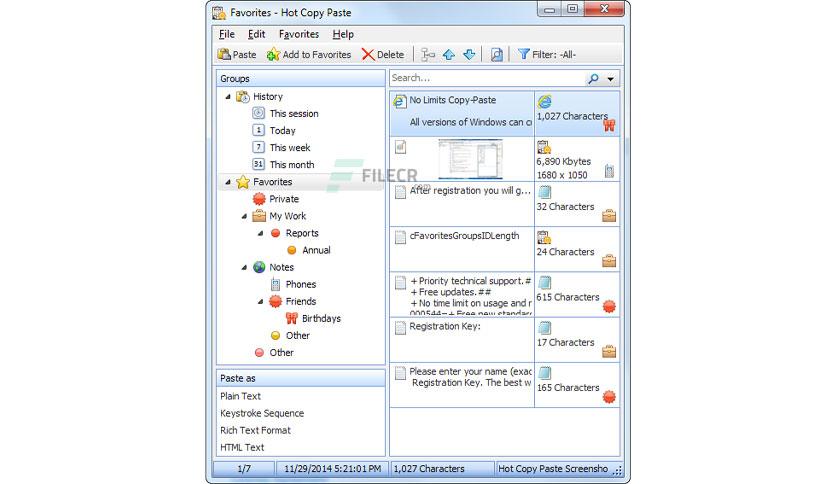The width and height of the screenshot is (836, 484).
Task: Click the tree structure toolbar icon
Action: tap(428, 54)
